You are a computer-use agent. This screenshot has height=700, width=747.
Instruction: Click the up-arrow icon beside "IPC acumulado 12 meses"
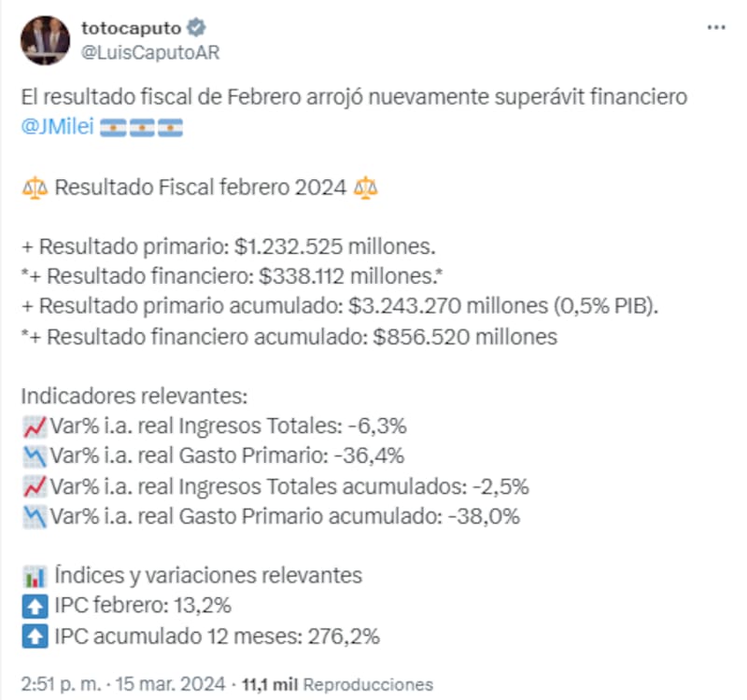34,636
